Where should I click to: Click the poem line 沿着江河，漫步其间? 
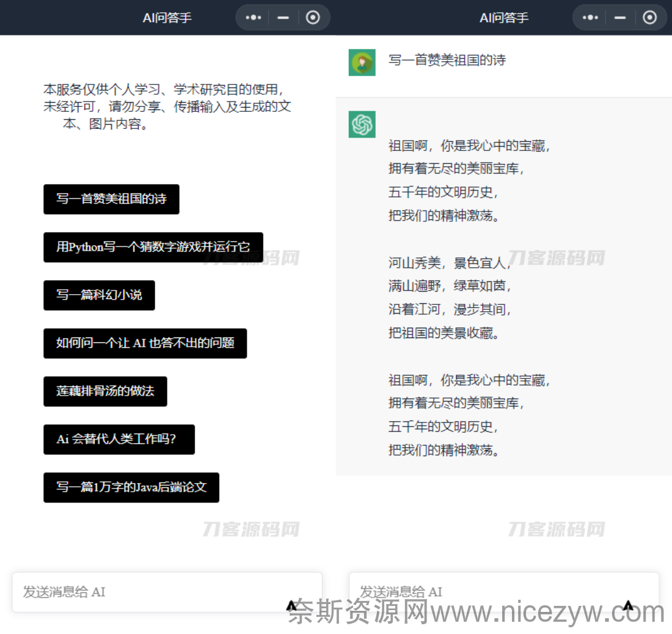[x=450, y=309]
